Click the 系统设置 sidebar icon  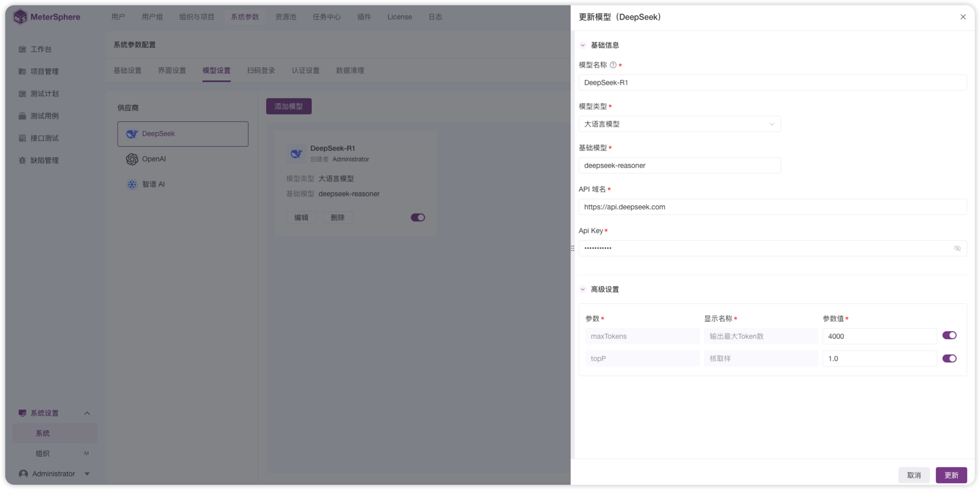[x=22, y=413]
